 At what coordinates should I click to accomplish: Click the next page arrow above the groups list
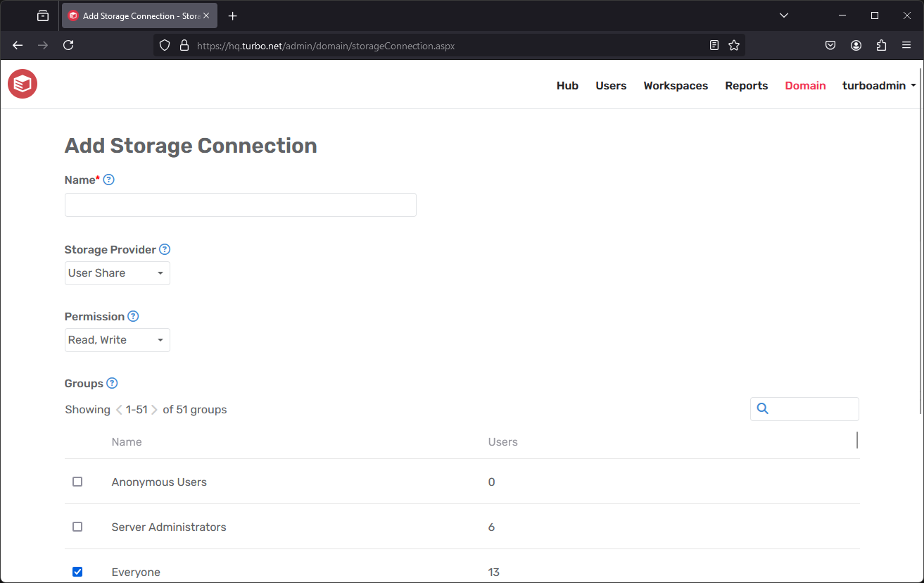(155, 409)
